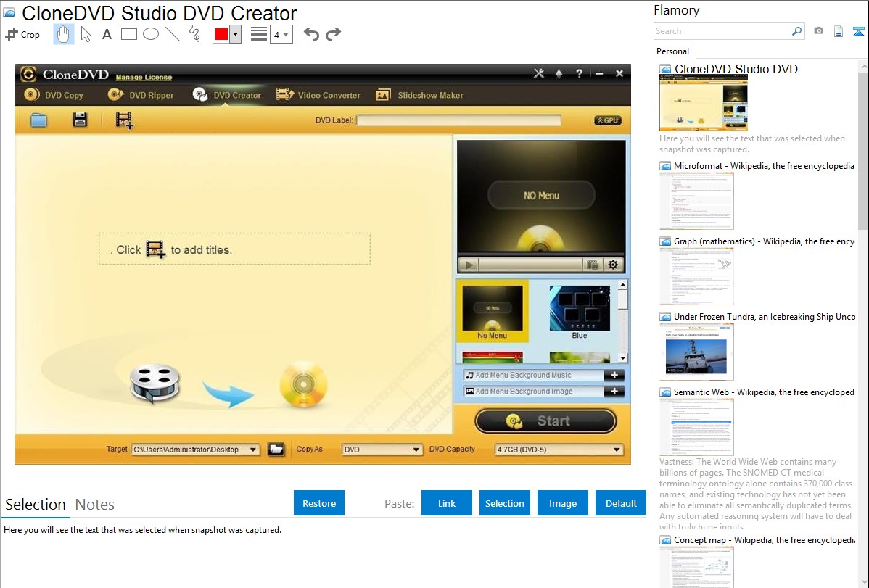Open preview settings gear icon
This screenshot has width=869, height=588.
click(613, 265)
